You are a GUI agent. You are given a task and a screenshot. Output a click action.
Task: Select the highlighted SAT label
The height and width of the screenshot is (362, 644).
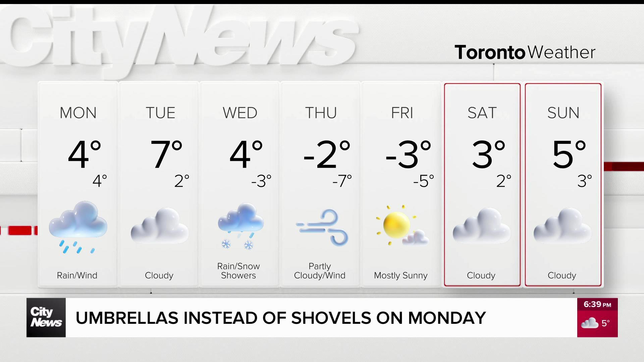pos(482,113)
